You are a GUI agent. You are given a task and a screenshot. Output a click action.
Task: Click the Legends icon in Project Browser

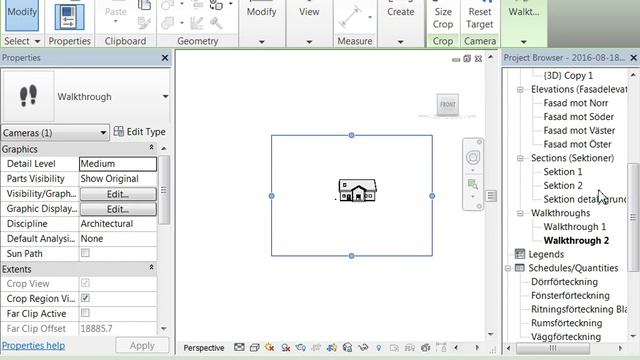[x=520, y=254]
